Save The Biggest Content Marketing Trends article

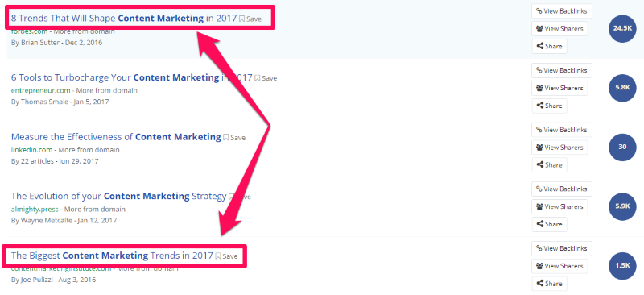point(227,256)
